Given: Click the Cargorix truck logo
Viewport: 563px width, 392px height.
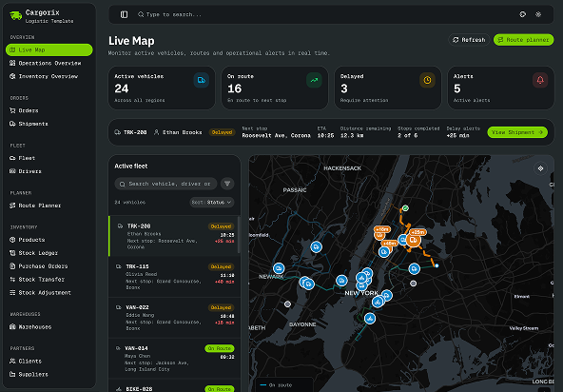Looking at the screenshot, I should tap(15, 16).
